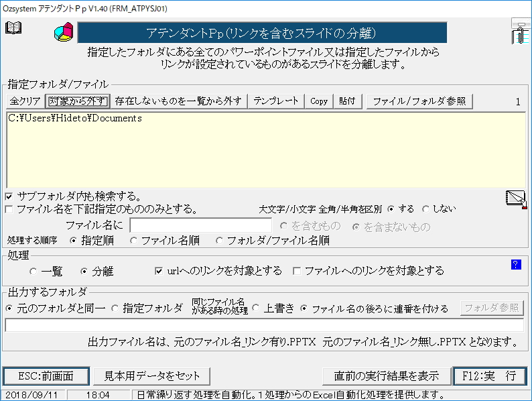Viewport: 532px width, 401px height.
Task: Choose 上書き for duplicate file names
Action: coord(256,308)
